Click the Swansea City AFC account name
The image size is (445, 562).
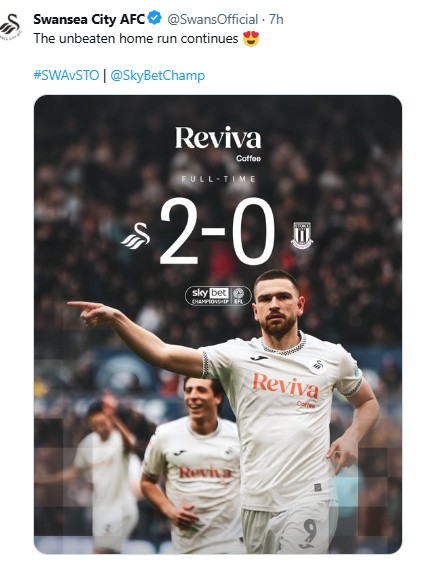click(89, 19)
